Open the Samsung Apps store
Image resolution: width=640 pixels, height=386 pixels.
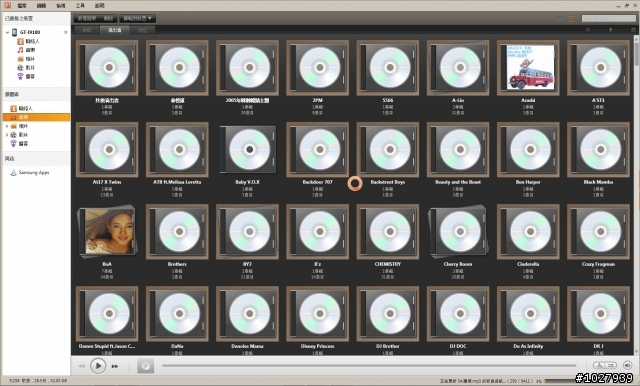pyautogui.click(x=30, y=173)
